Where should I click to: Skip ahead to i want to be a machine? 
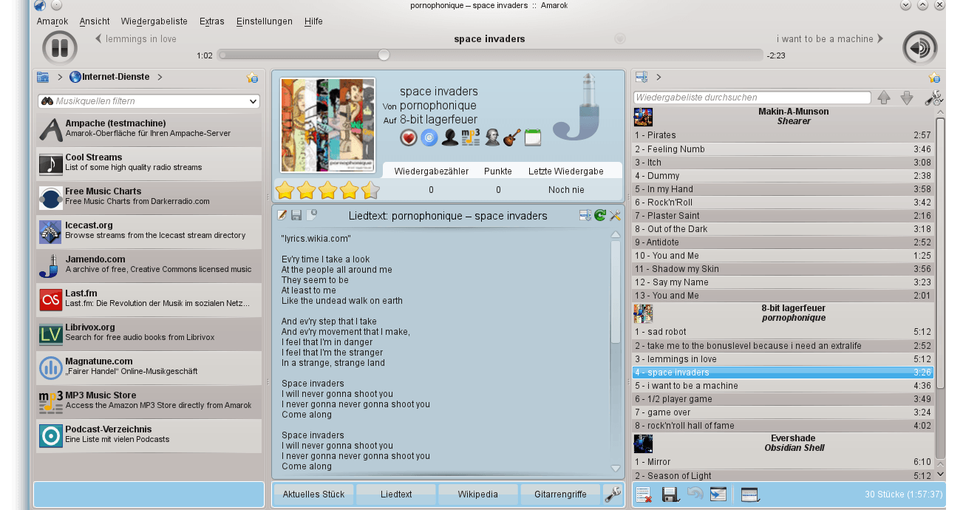(830, 39)
